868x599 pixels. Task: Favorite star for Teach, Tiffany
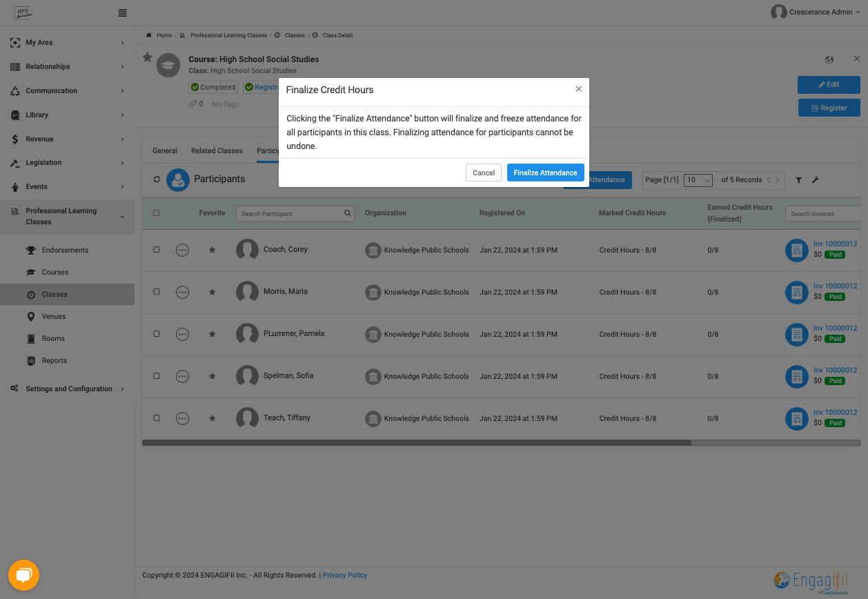pyautogui.click(x=213, y=418)
